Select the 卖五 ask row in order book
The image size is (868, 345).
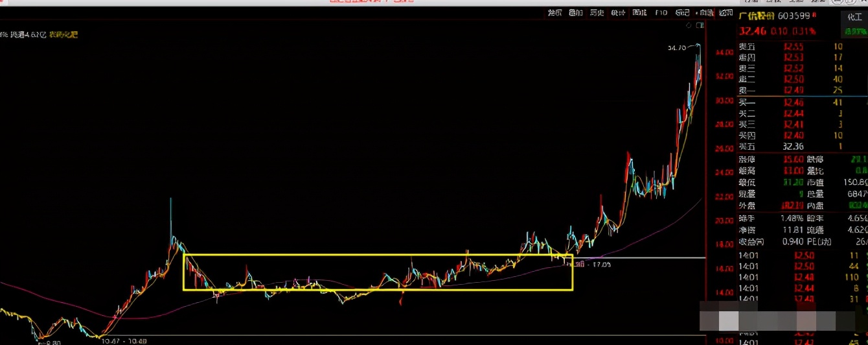point(803,47)
